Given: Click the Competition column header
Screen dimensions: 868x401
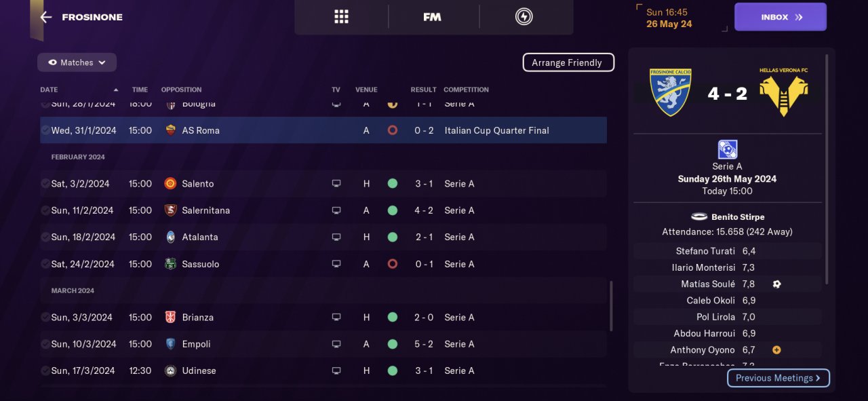Looking at the screenshot, I should (x=466, y=90).
